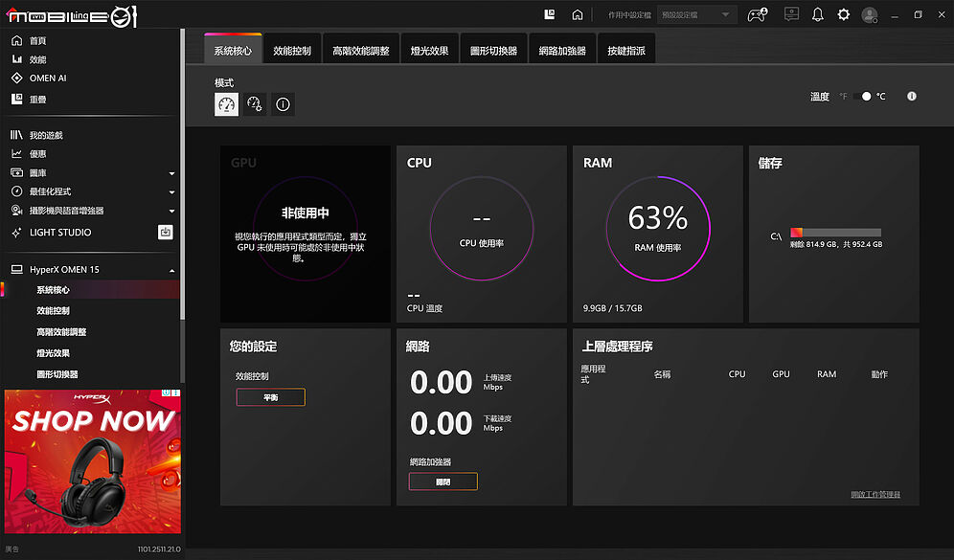Open 我的遊戲 library

pyautogui.click(x=46, y=135)
